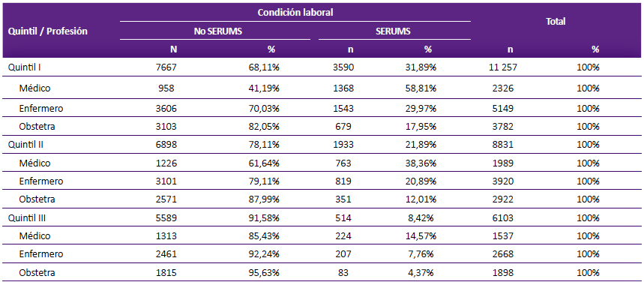This screenshot has height=282, width=644.
Task: Click the 70,03% Enfermero cell
Action: 265,109
